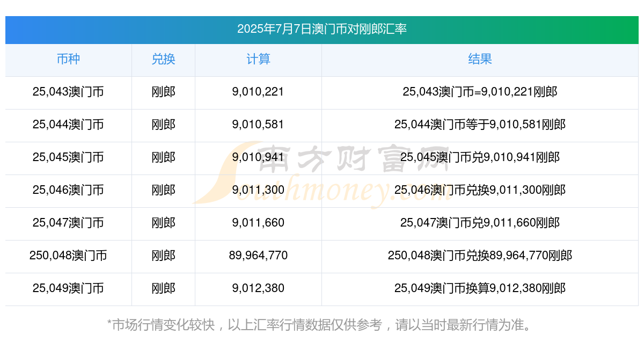Click 刚郎 in the 25,045澳门币 row
Screen dimensions: 644x349
[x=163, y=157]
